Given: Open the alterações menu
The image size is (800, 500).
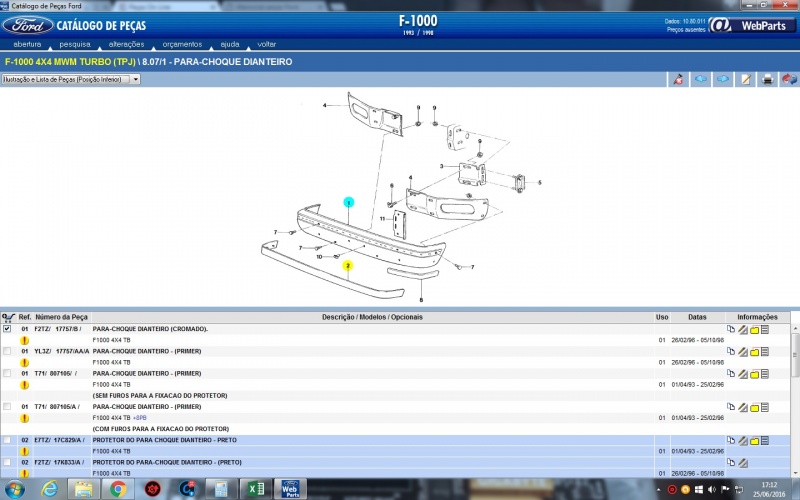Looking at the screenshot, I should tap(126, 44).
